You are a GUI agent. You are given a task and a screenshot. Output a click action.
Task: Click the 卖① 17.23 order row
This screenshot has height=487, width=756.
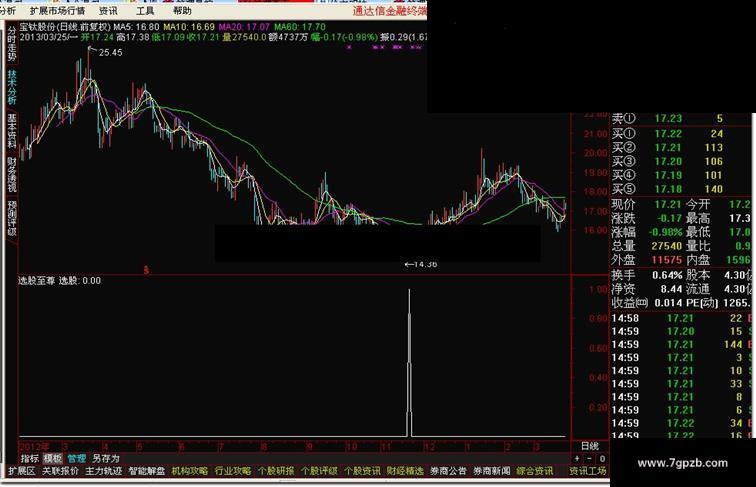682,119
